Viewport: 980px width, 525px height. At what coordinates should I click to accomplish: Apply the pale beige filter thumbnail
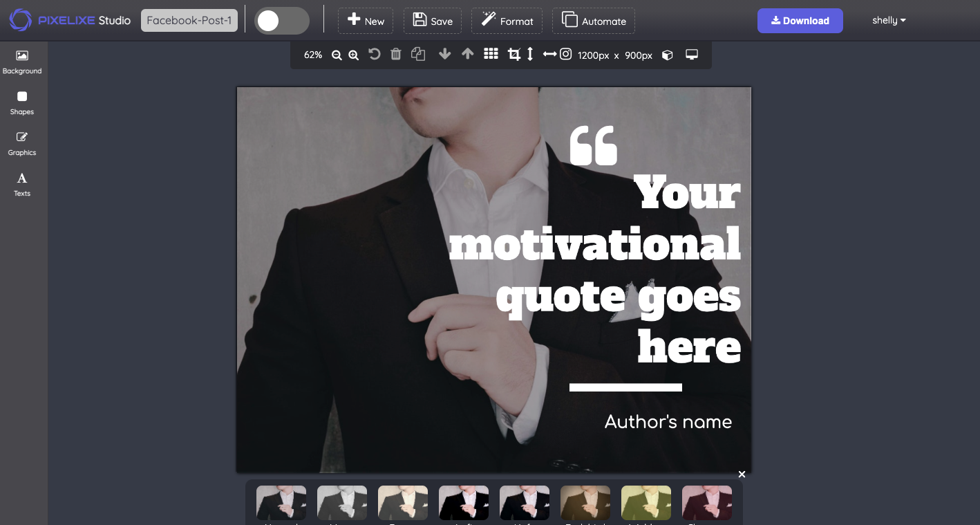tap(403, 503)
